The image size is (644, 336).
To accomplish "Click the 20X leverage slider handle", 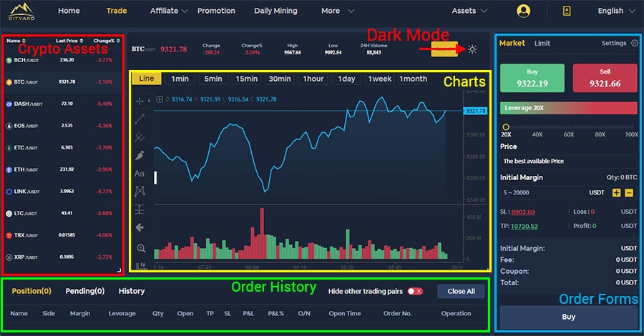I will [x=506, y=127].
